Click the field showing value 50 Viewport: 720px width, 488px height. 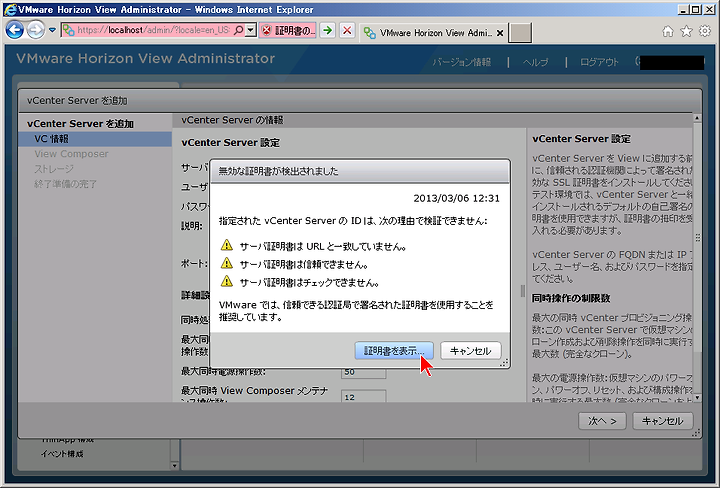click(363, 372)
